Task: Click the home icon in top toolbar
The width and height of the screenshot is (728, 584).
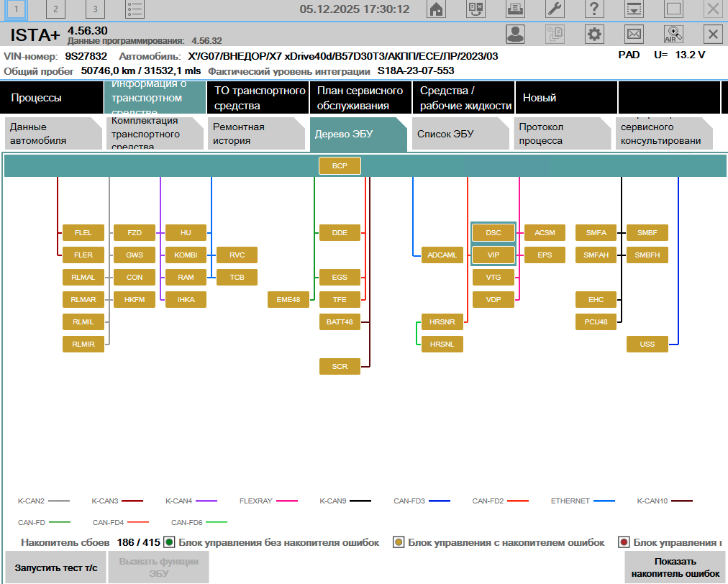Action: pos(436,9)
